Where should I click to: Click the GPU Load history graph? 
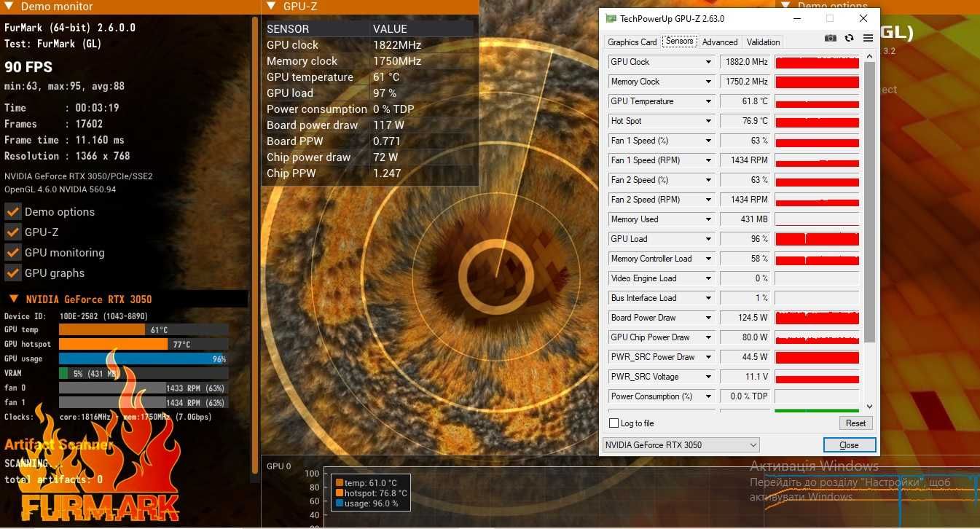pyautogui.click(x=817, y=239)
